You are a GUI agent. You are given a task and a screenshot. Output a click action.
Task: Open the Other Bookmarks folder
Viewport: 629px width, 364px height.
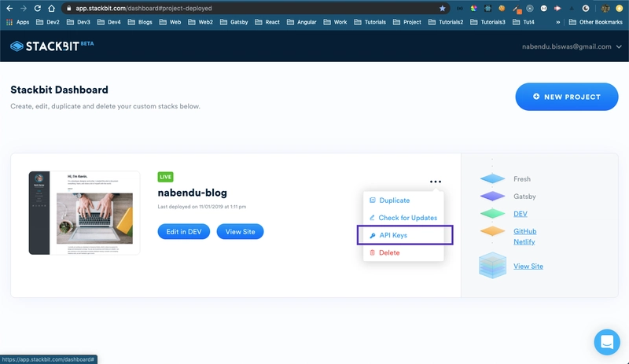point(596,22)
